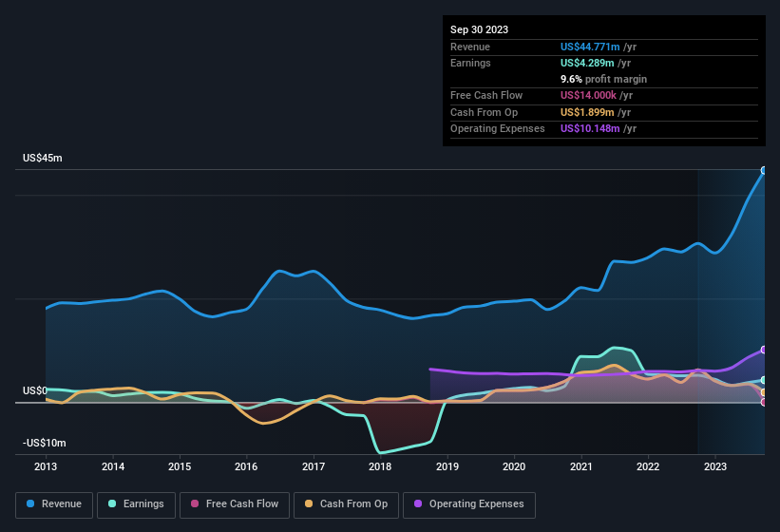Click the Sep 30 2023 tooltip date header
The image size is (780, 532).
(x=479, y=29)
